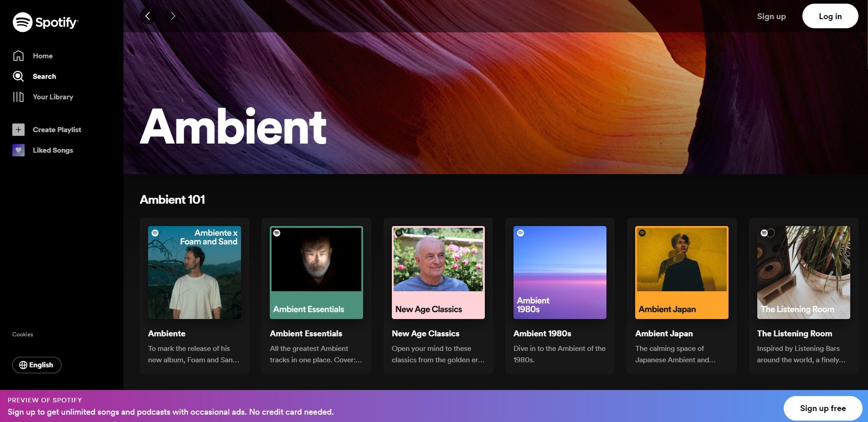Go forward with the right arrow
868x422 pixels.
pos(173,16)
